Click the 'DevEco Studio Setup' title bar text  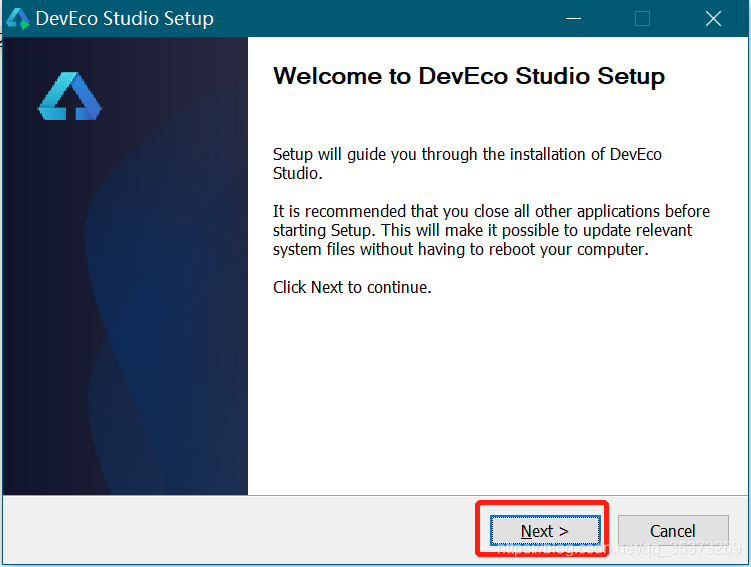click(x=125, y=19)
